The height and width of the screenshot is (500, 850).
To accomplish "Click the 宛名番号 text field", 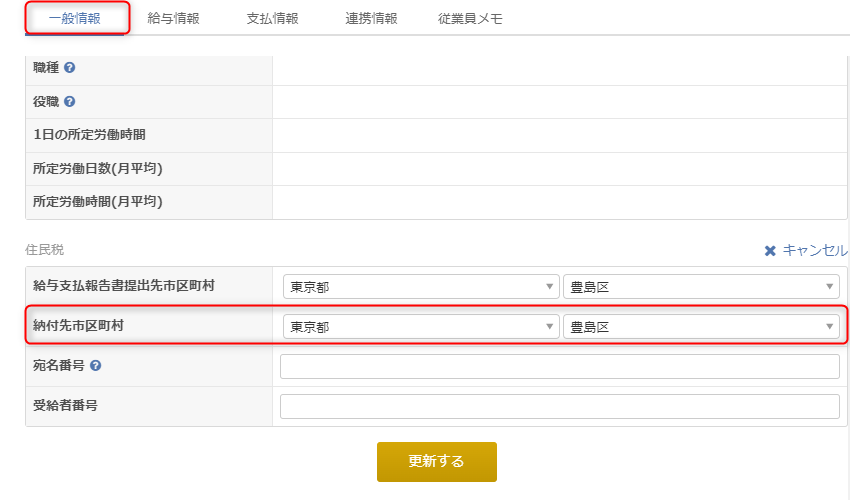I will pos(559,367).
